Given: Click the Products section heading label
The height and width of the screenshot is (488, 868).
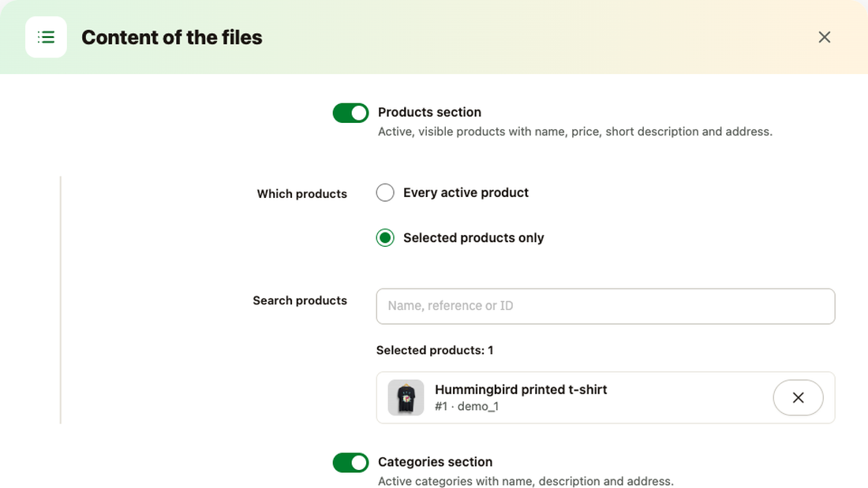Looking at the screenshot, I should pos(429,112).
